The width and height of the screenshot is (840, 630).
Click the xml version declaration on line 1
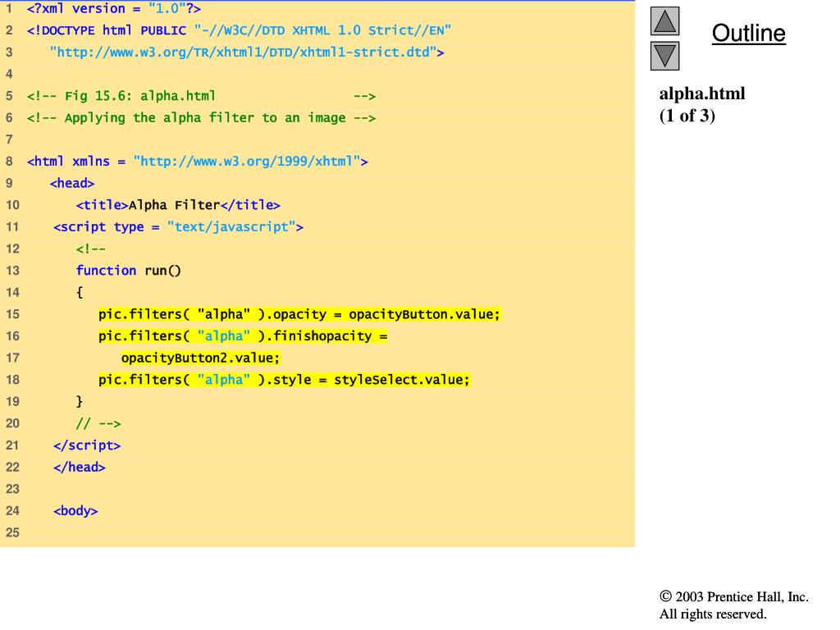tap(113, 8)
